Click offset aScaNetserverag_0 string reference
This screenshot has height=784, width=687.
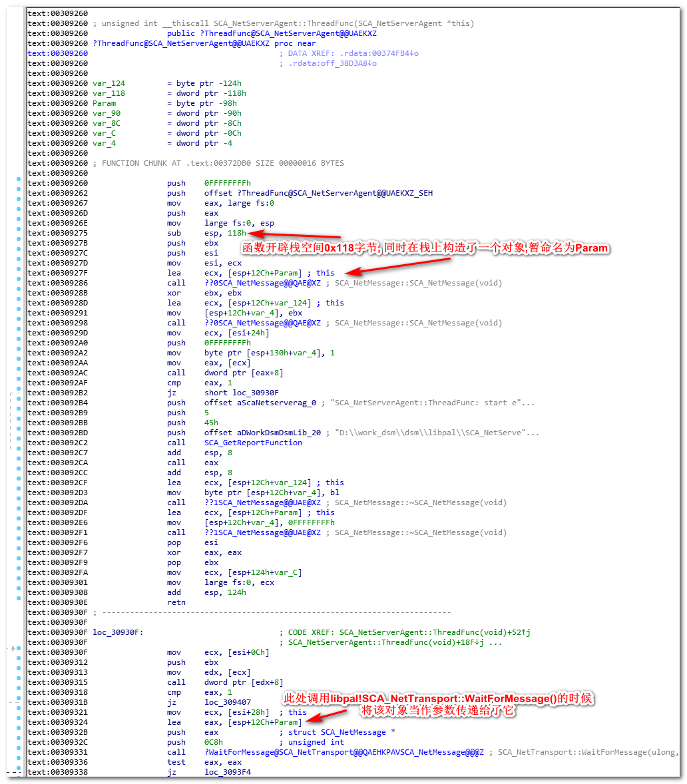pos(260,403)
